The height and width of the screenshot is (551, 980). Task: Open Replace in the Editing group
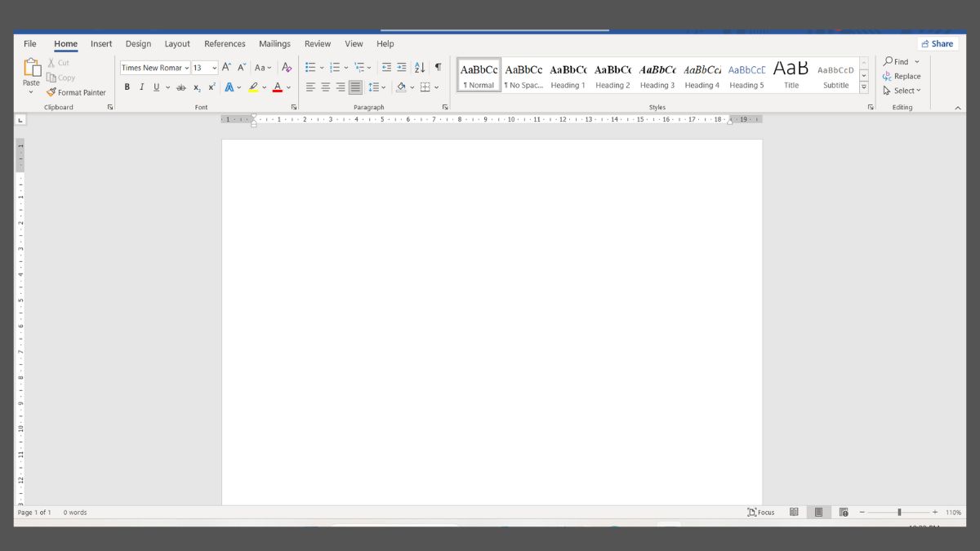(902, 76)
